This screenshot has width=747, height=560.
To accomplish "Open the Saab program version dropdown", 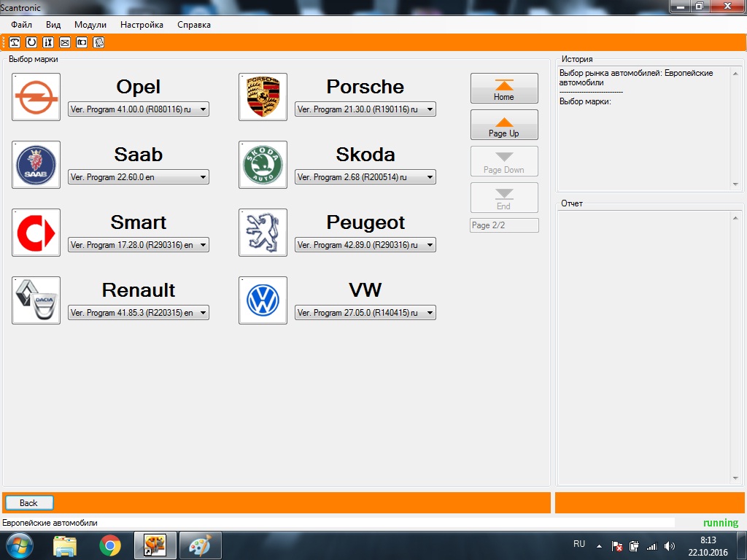I will click(x=138, y=177).
